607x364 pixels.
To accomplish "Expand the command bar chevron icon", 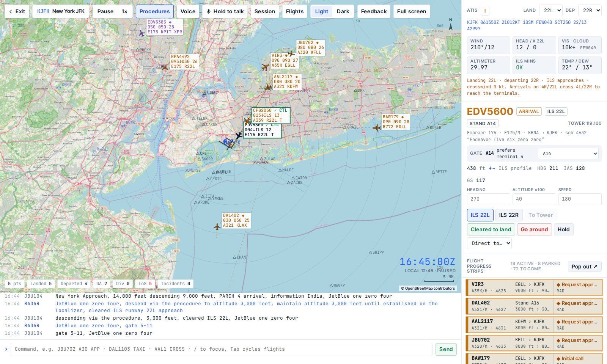I will 6,349.
